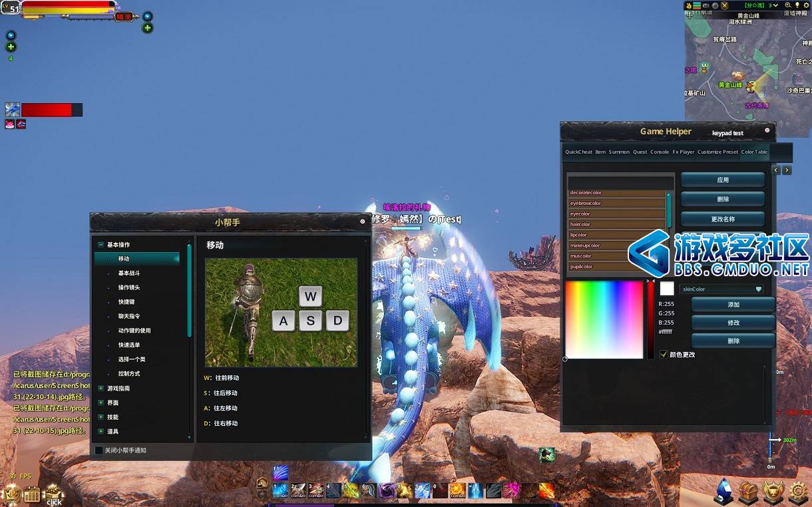
Task: Click the color list scrollbar
Action: coord(669,210)
